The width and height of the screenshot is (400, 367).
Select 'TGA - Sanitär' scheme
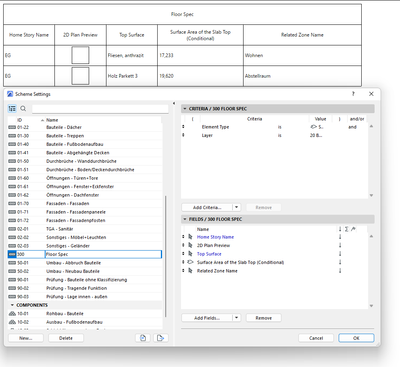click(x=60, y=229)
